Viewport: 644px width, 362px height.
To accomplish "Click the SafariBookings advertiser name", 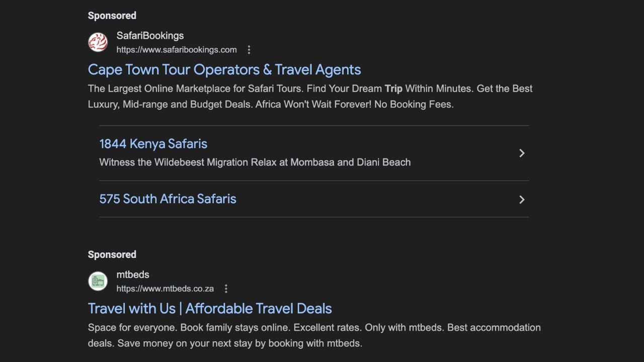I will [150, 36].
